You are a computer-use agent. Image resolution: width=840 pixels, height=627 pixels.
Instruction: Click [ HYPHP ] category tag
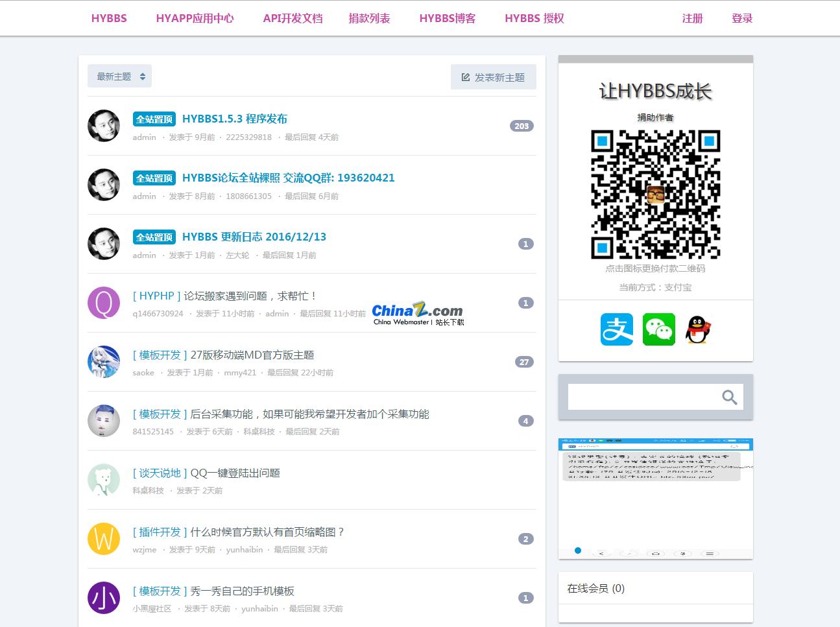156,296
